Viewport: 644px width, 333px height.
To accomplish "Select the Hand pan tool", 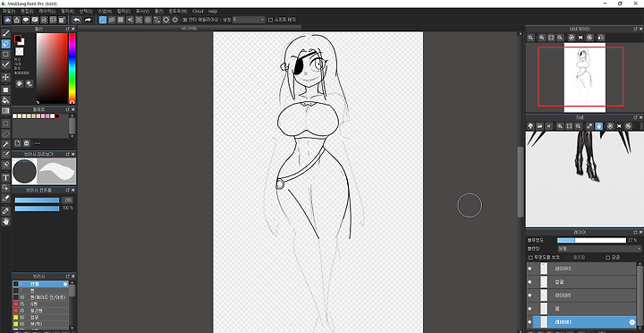I will (x=5, y=222).
